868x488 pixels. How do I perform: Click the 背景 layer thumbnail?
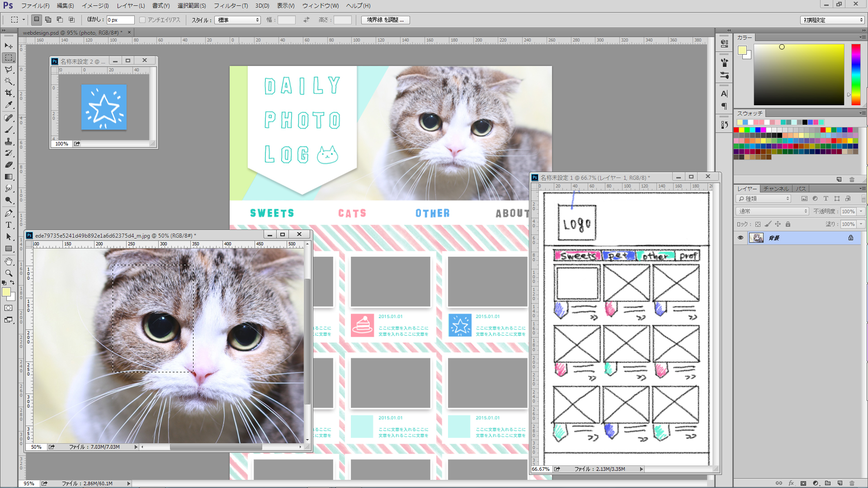tap(756, 238)
